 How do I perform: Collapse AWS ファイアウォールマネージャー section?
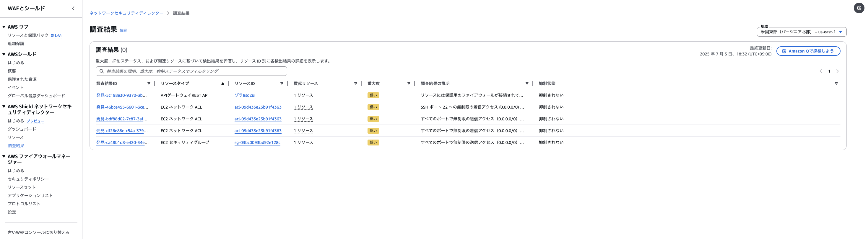4,156
